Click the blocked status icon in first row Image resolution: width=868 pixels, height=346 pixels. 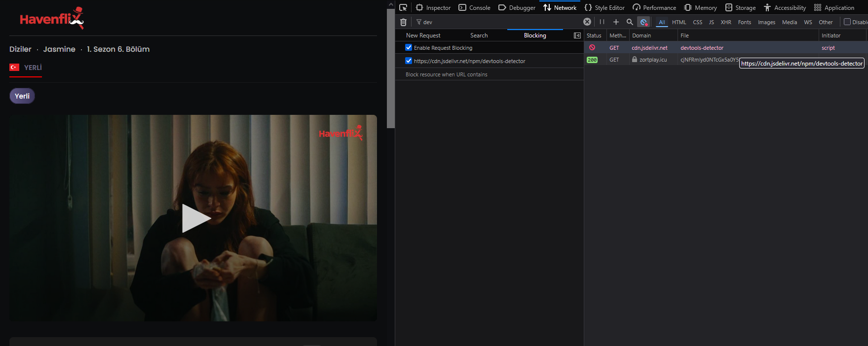(x=592, y=48)
